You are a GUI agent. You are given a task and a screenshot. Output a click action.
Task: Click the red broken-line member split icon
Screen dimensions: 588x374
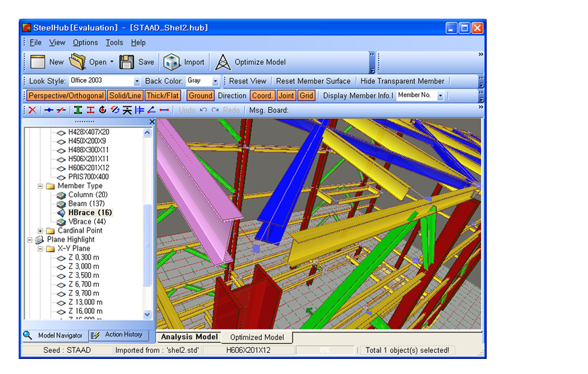click(61, 110)
